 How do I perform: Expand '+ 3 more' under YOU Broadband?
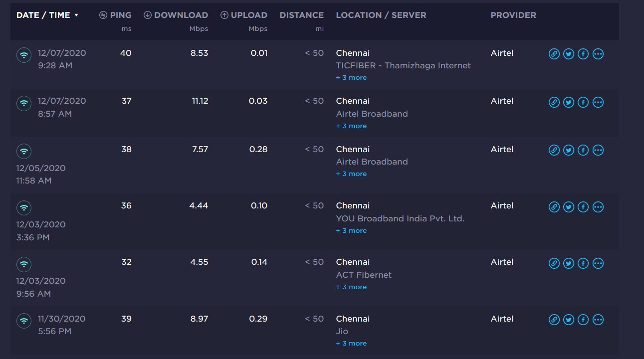tap(351, 231)
